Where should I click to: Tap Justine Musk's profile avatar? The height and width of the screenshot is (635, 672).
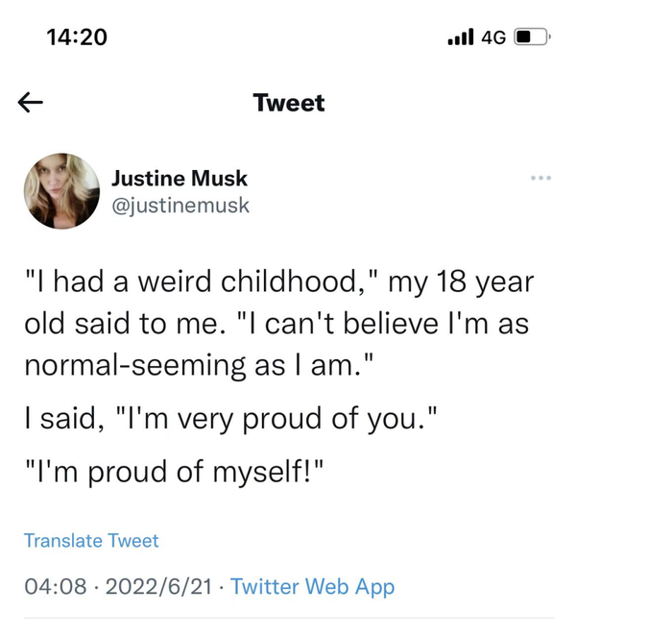pos(61,191)
